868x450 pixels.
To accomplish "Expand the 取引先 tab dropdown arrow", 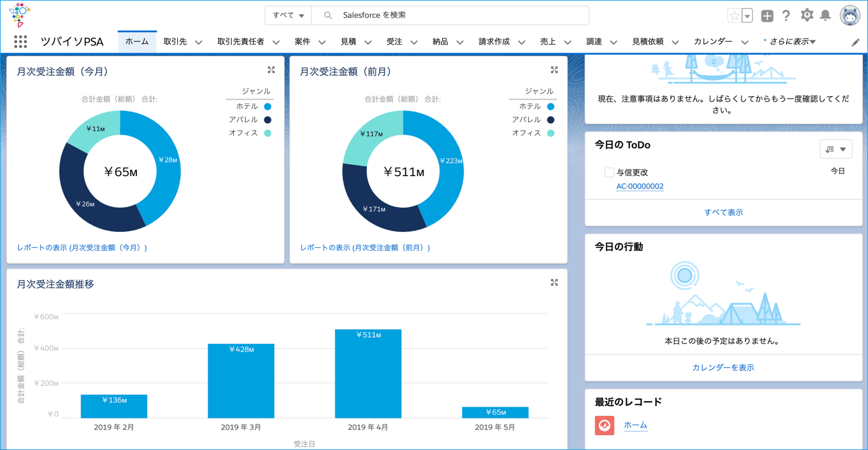I will pyautogui.click(x=198, y=42).
